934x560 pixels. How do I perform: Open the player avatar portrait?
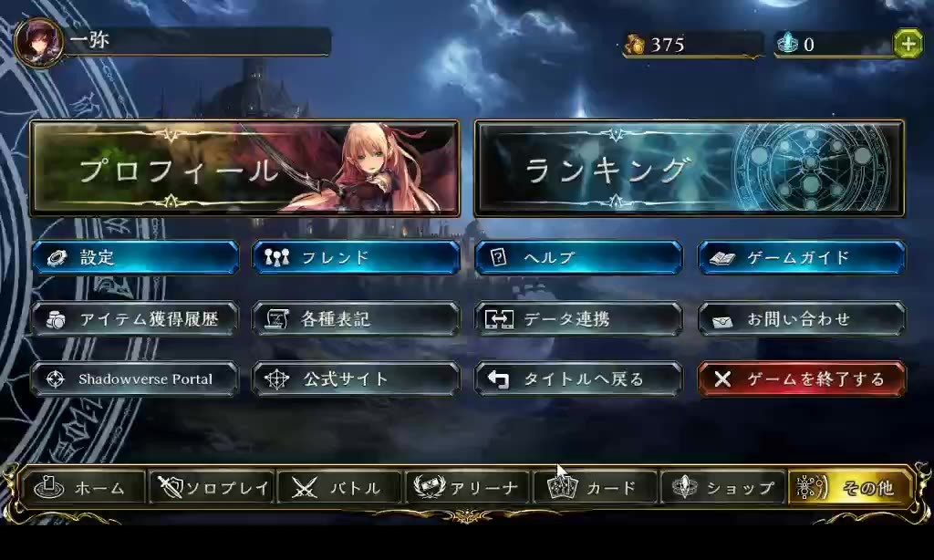pos(39,42)
